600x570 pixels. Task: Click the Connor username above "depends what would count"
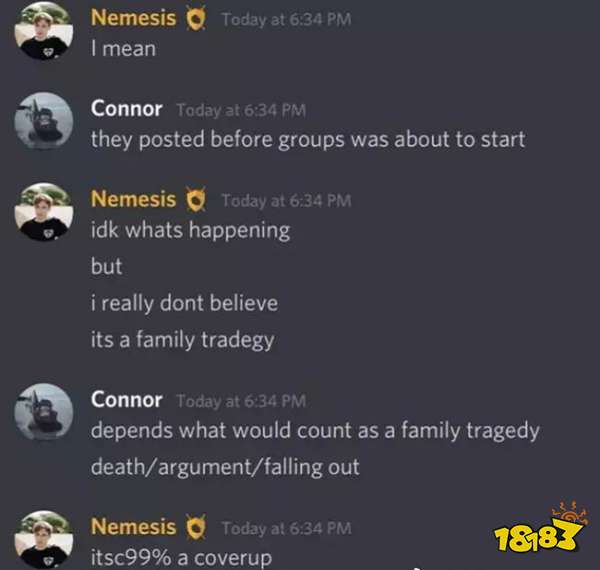pos(126,400)
